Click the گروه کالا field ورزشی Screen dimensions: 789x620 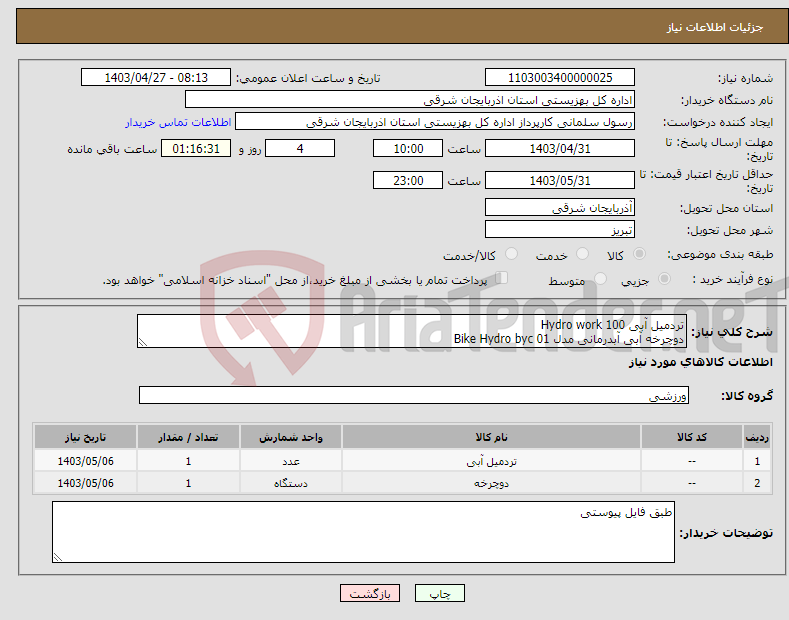[x=414, y=395]
